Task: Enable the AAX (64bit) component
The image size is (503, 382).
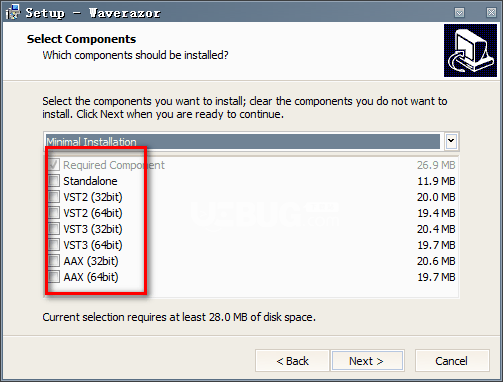Action: (x=54, y=277)
